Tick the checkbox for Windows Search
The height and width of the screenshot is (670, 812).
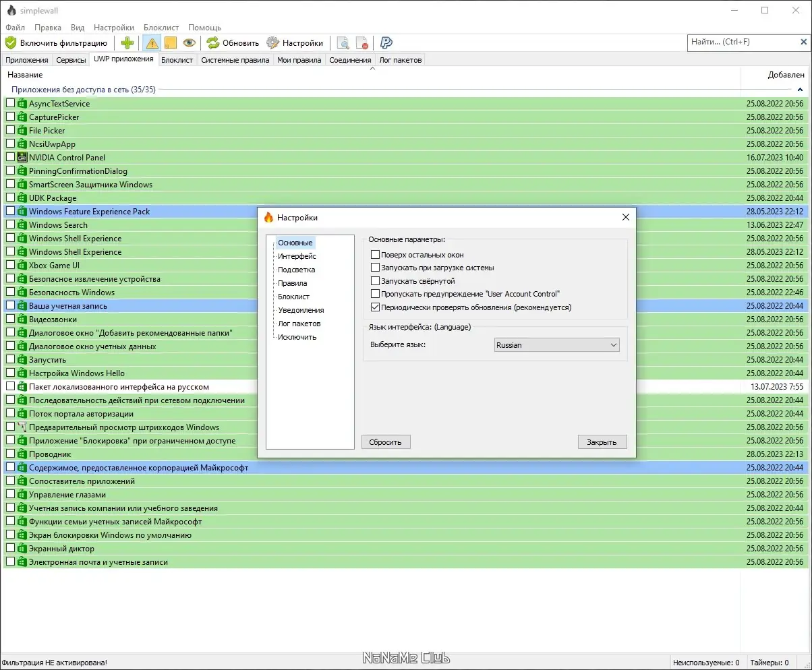[10, 224]
